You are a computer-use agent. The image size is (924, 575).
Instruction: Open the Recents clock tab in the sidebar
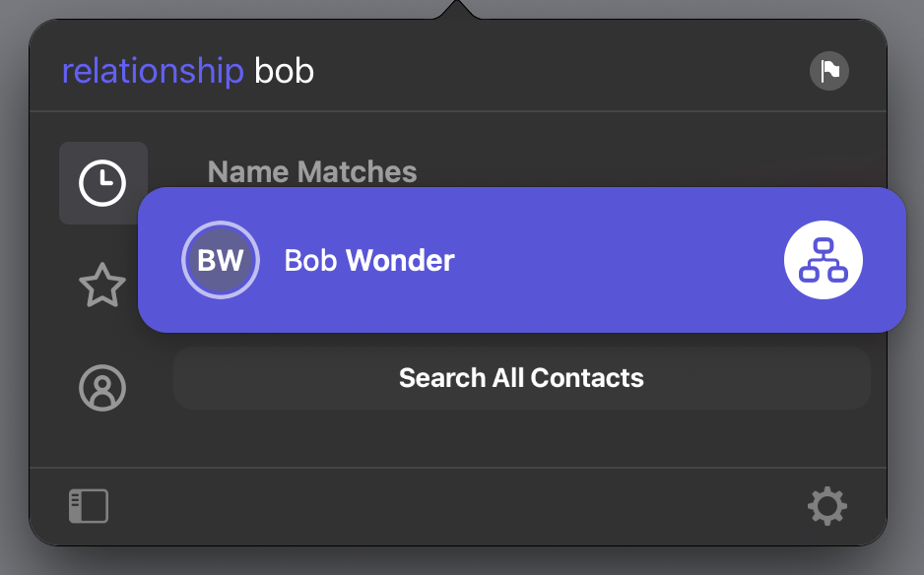tap(102, 182)
